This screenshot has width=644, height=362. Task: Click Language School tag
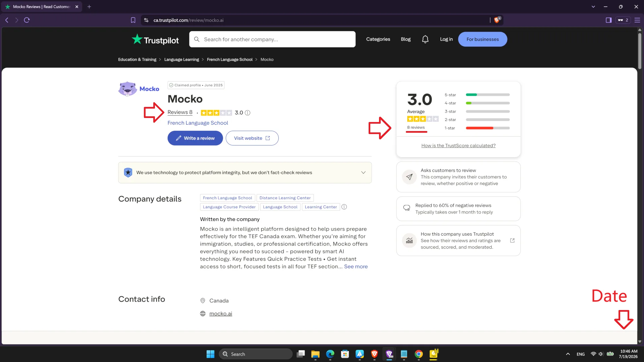(280, 207)
